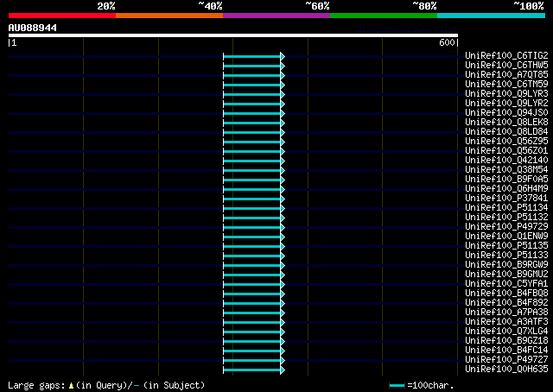
Task: Open hit UniRef100_Q9LYR3
Action: 506,94
